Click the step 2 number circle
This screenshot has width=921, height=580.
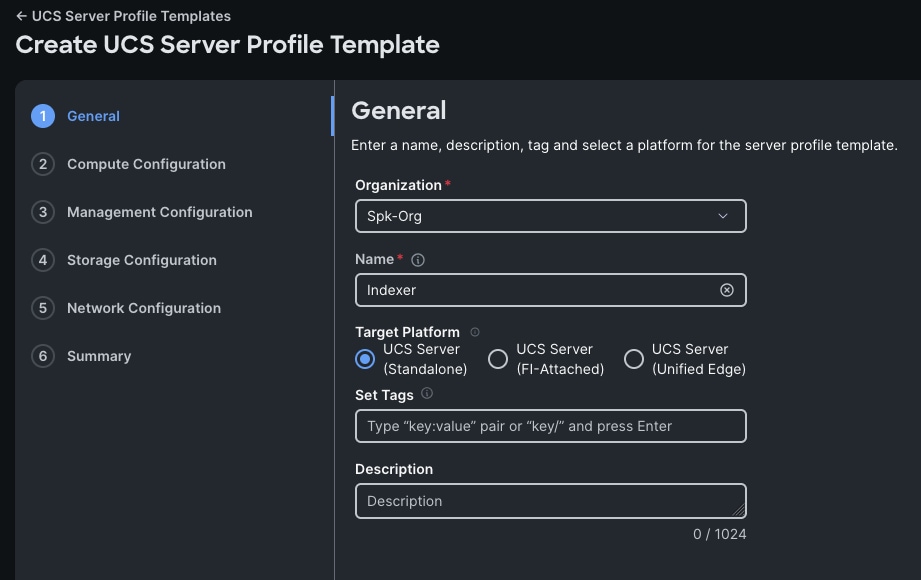click(x=42, y=164)
